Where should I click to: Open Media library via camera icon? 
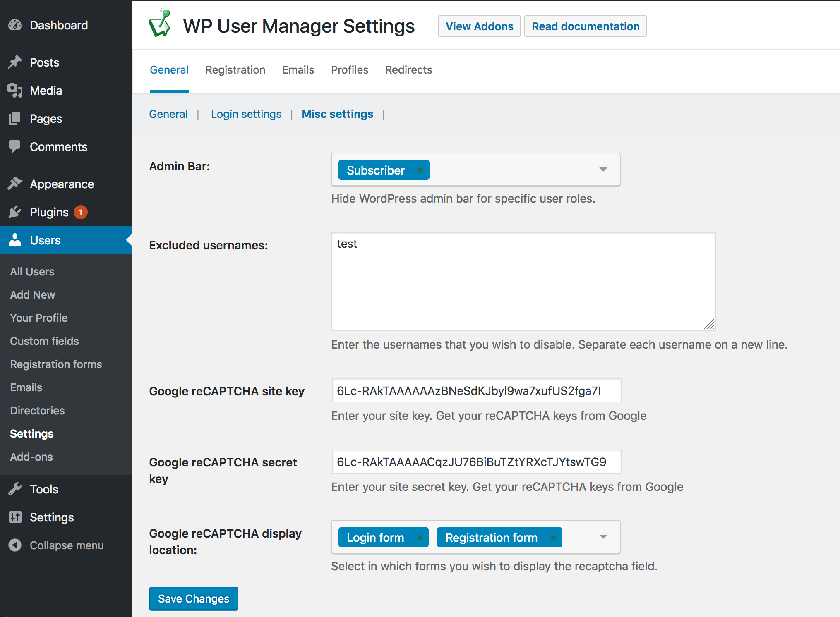pyautogui.click(x=15, y=91)
